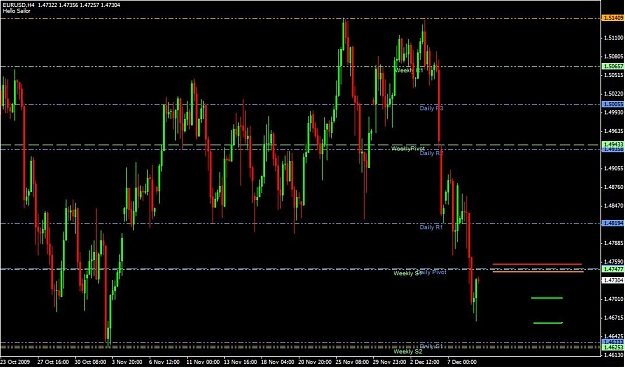This screenshot has height=368, width=625.
Task: Click the 1.50805 price scale value
Action: pyautogui.click(x=614, y=56)
